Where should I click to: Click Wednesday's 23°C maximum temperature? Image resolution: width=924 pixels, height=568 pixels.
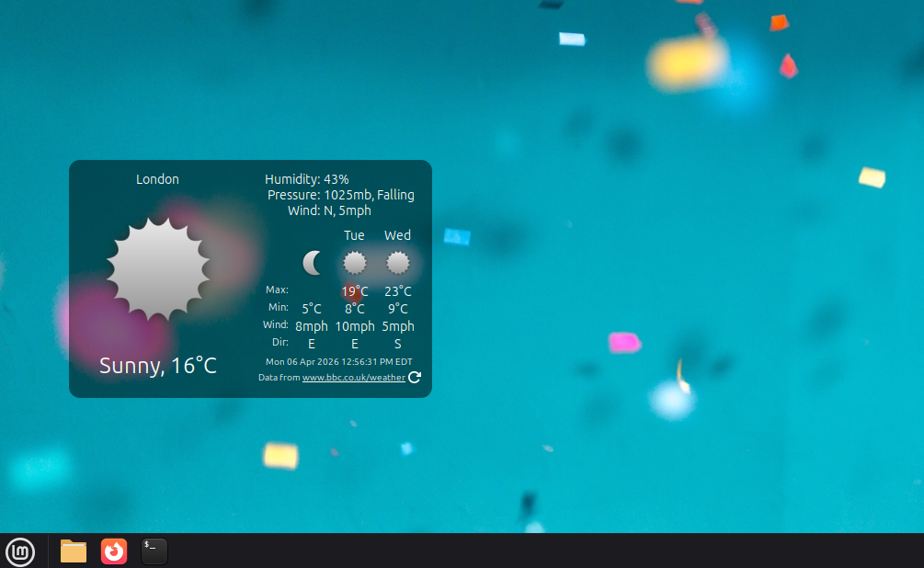pyautogui.click(x=397, y=291)
